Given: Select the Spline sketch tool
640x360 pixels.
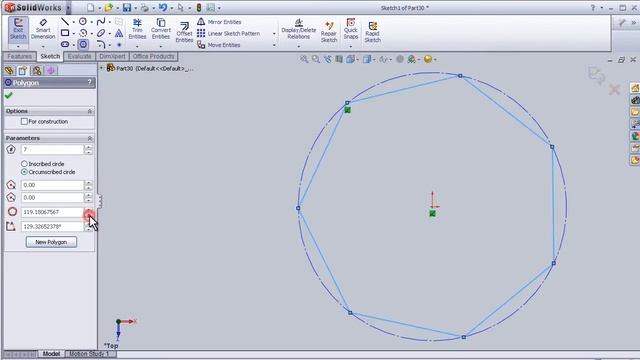Looking at the screenshot, I should click(101, 22).
